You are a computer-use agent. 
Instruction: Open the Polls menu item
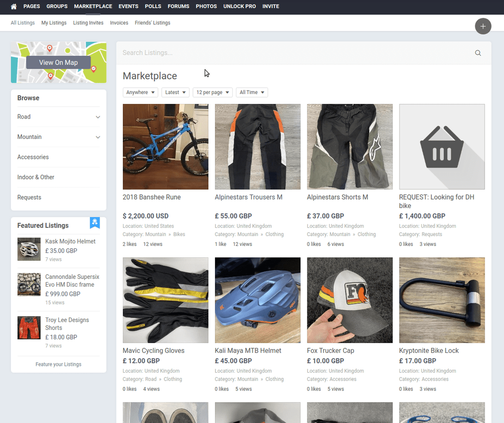pyautogui.click(x=153, y=6)
